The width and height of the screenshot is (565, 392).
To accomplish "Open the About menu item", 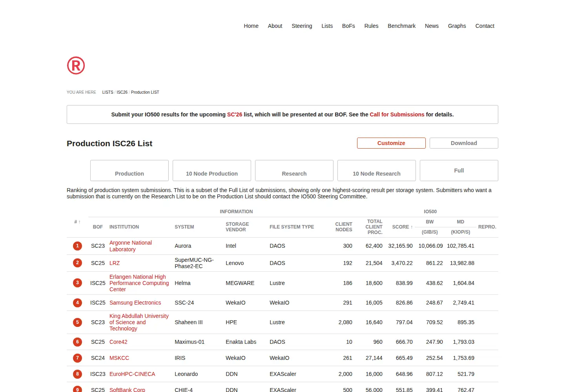I will [275, 26].
